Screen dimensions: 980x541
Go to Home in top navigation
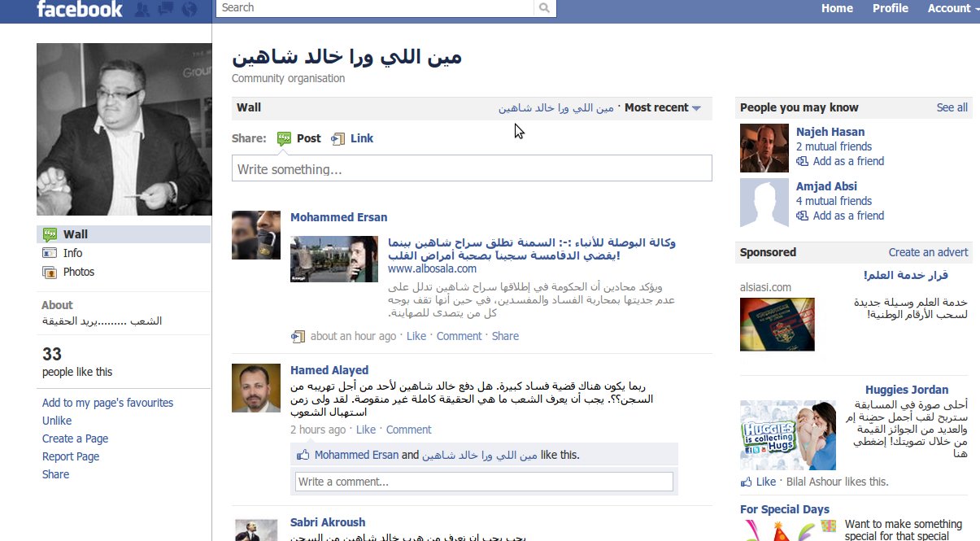pyautogui.click(x=837, y=8)
